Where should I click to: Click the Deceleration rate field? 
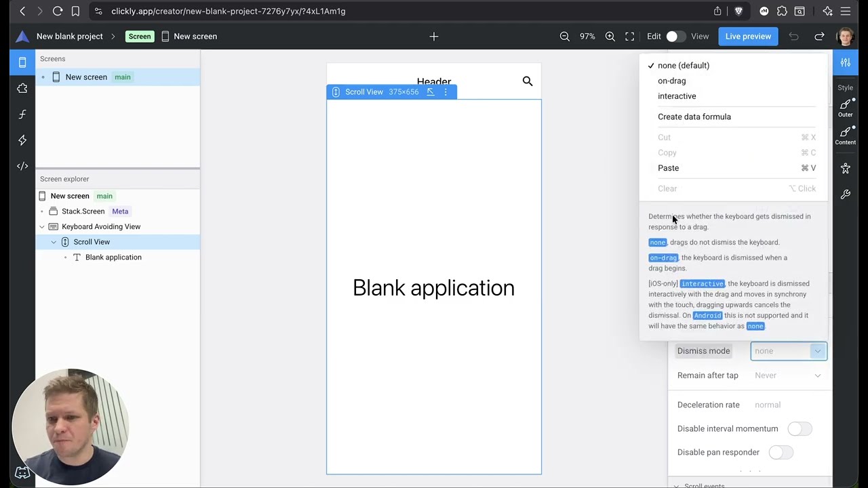pos(789,405)
